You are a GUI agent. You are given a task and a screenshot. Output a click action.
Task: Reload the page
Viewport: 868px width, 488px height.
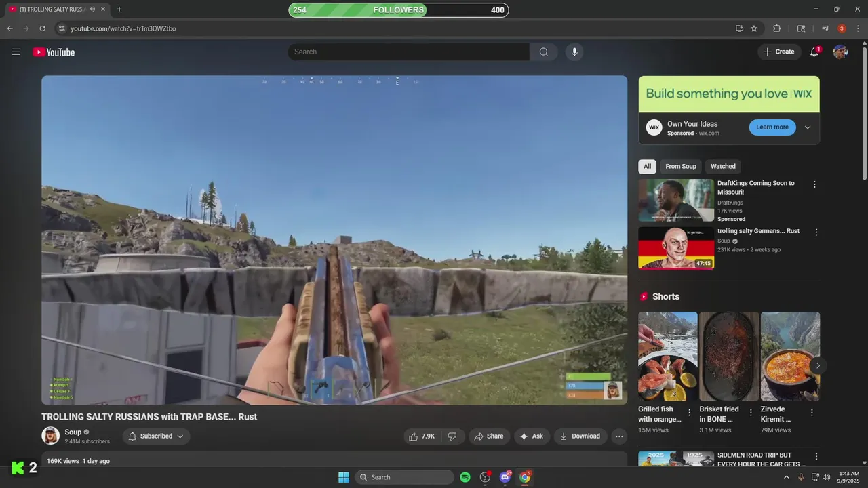42,28
